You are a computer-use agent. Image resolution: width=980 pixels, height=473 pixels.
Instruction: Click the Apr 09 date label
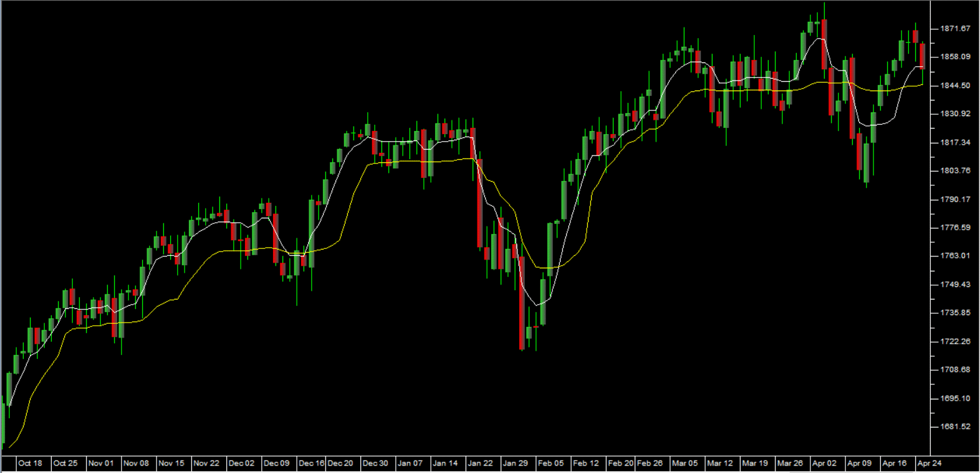(x=860, y=463)
